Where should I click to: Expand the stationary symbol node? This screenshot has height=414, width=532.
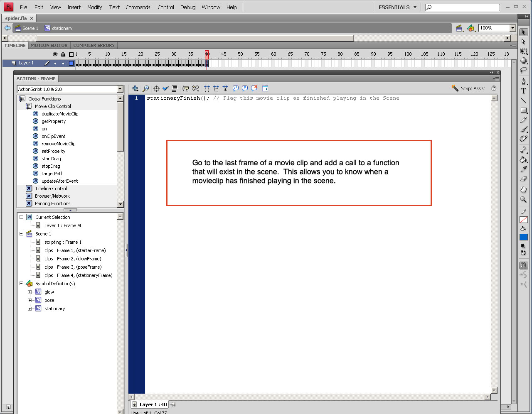[x=30, y=309]
